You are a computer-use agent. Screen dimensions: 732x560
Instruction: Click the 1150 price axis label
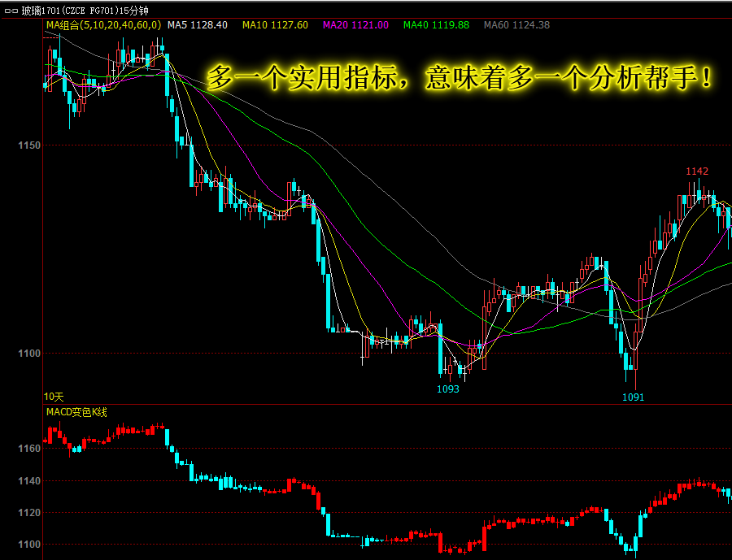[29, 145]
